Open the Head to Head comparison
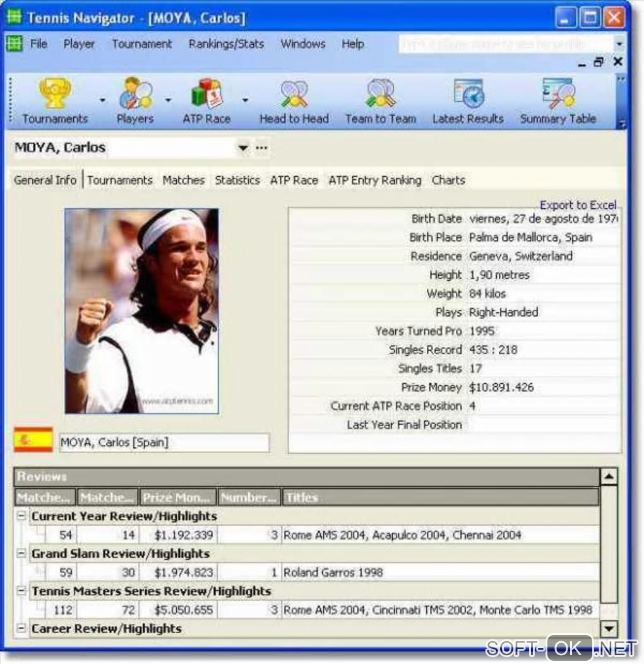The height and width of the screenshot is (664, 644). (294, 101)
